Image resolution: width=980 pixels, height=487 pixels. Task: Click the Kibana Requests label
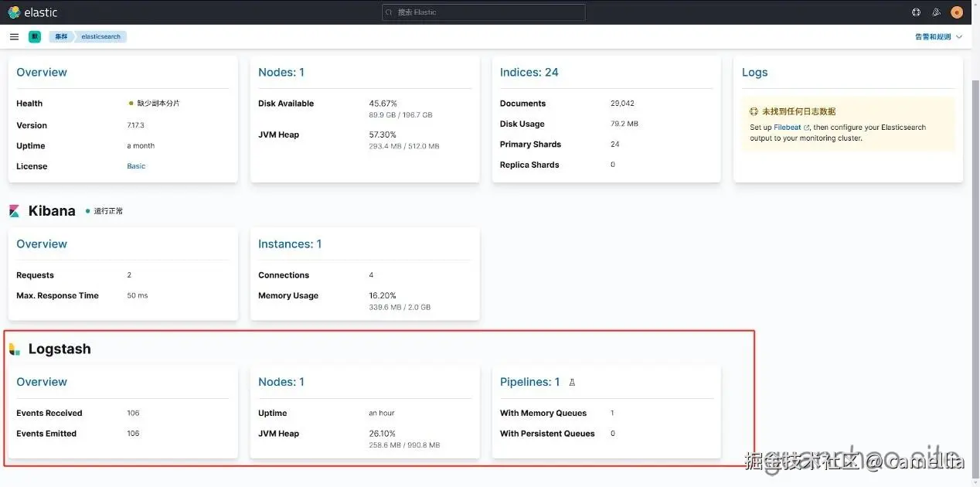pyautogui.click(x=36, y=275)
